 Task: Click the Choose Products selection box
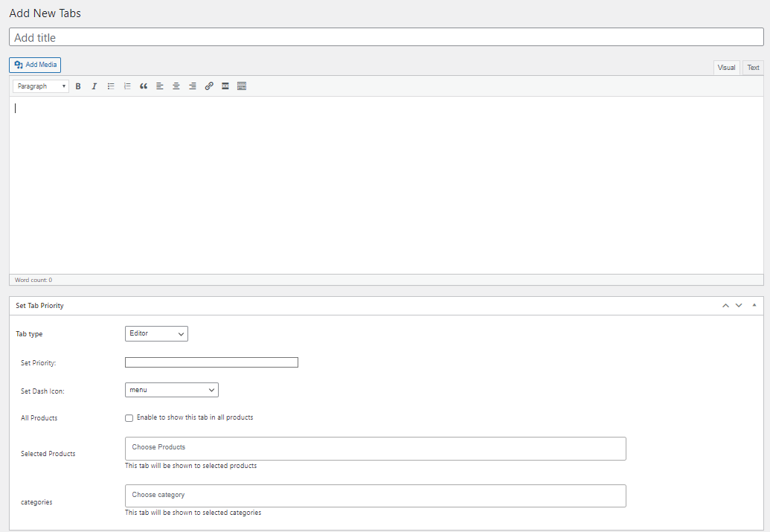pyautogui.click(x=375, y=449)
